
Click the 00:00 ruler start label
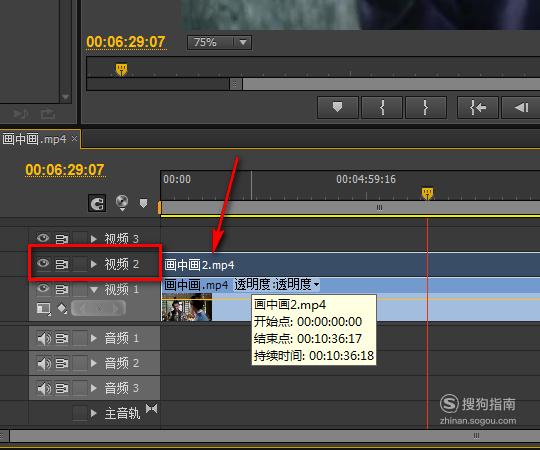177,179
